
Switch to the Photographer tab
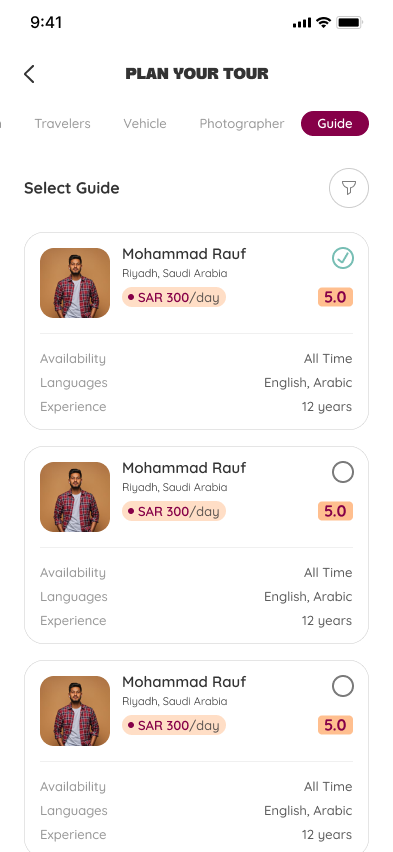coord(242,124)
